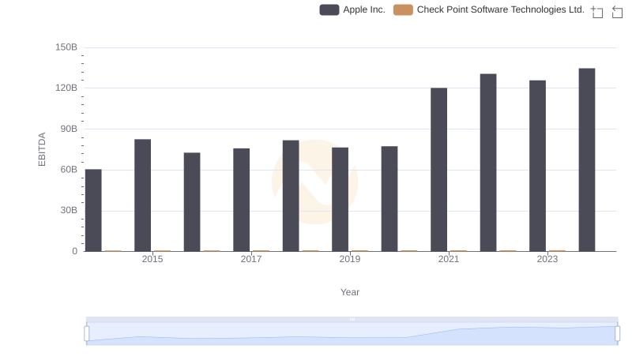Select the 2020 Apple bar

click(x=389, y=199)
